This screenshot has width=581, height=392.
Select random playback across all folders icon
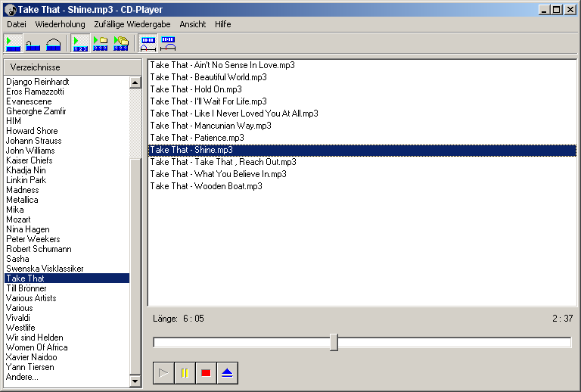tap(121, 43)
